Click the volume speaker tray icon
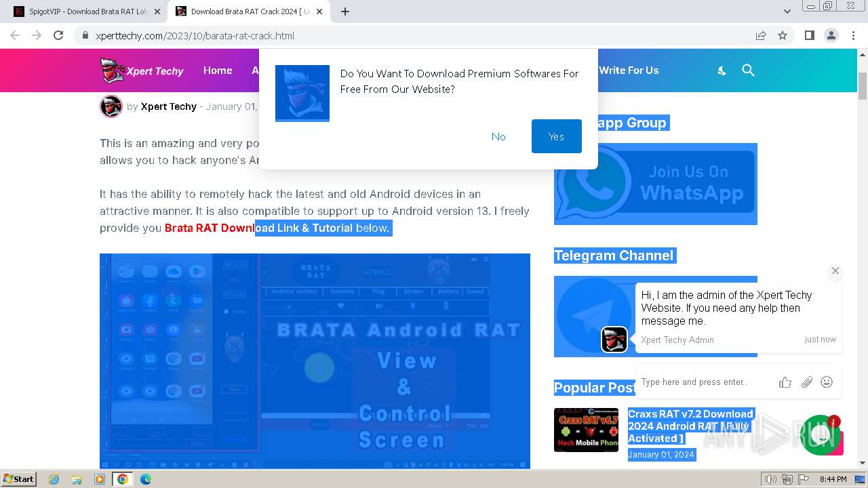Screen dimensions: 868x488 click(771, 479)
